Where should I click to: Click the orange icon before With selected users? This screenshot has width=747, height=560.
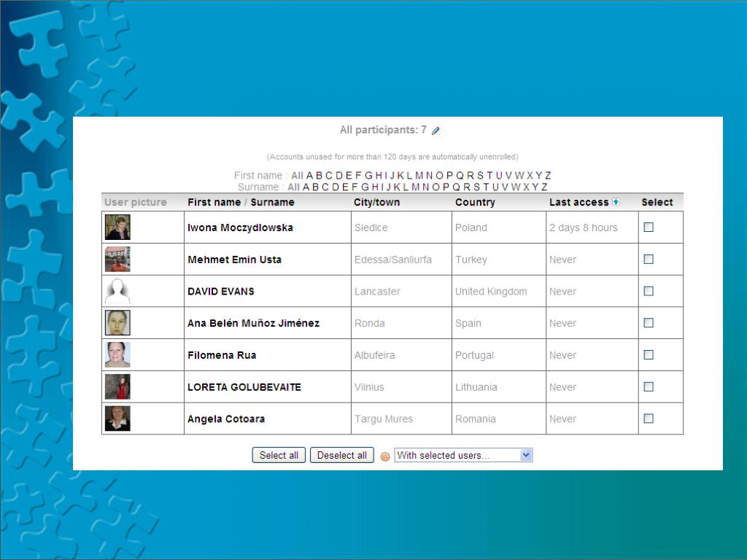coord(385,456)
